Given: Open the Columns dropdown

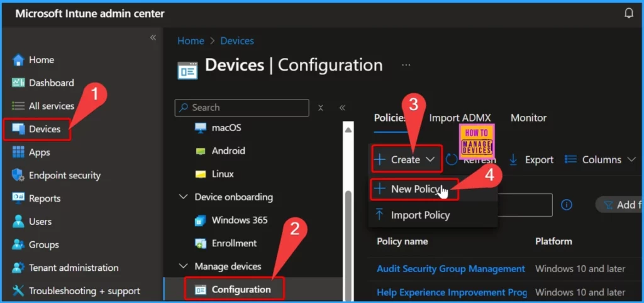Looking at the screenshot, I should point(600,159).
